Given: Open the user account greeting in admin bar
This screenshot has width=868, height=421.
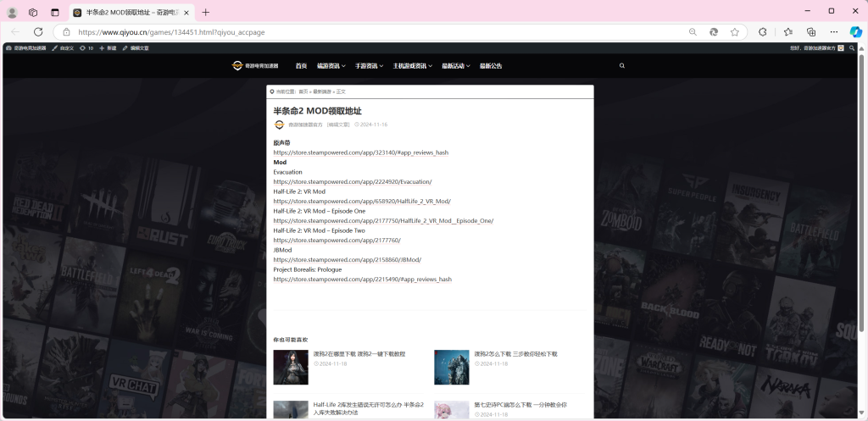Looking at the screenshot, I should coord(817,48).
